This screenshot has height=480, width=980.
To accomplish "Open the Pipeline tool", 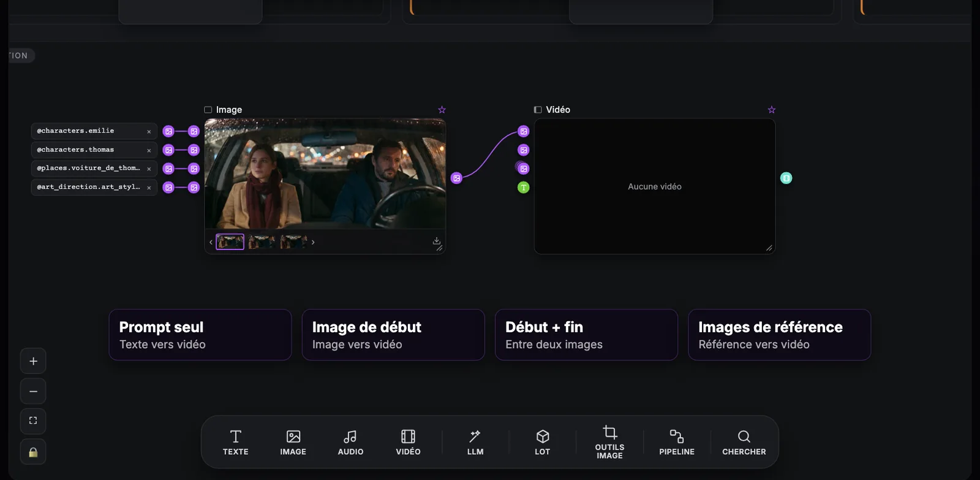I will pyautogui.click(x=677, y=443).
